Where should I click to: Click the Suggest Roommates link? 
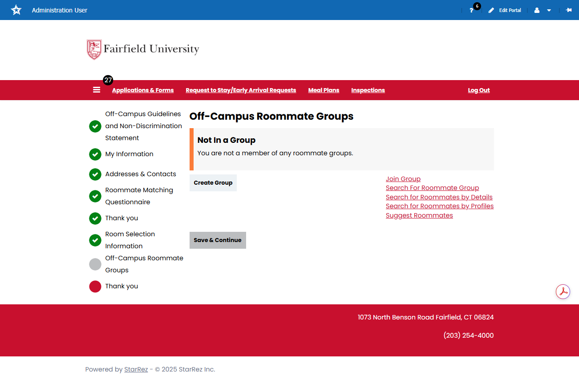(419, 215)
